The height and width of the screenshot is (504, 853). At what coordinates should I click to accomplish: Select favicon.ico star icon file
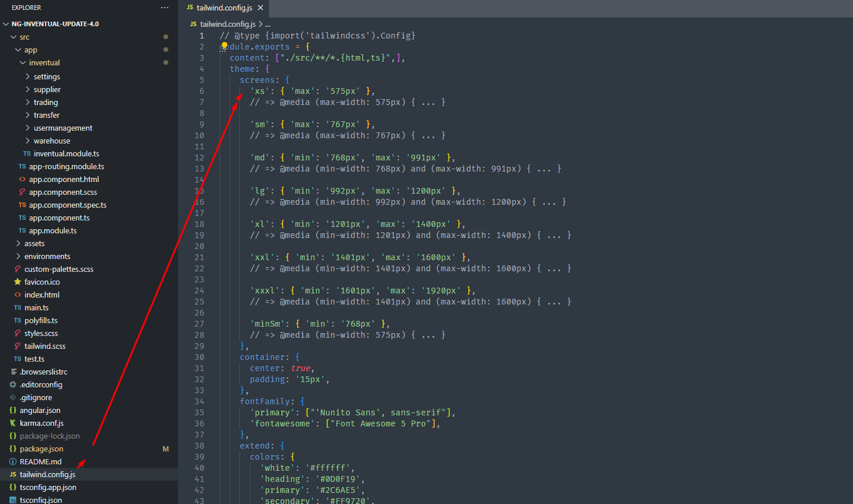pos(18,282)
